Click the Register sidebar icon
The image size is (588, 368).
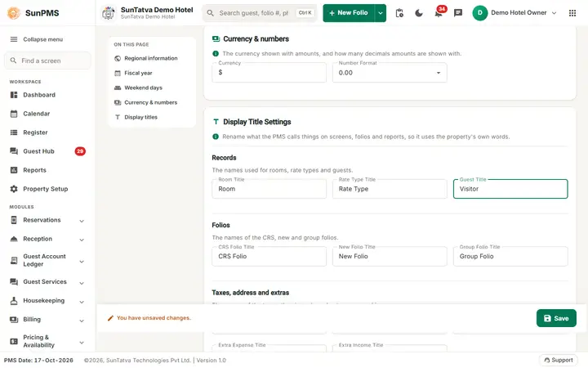coord(14,132)
